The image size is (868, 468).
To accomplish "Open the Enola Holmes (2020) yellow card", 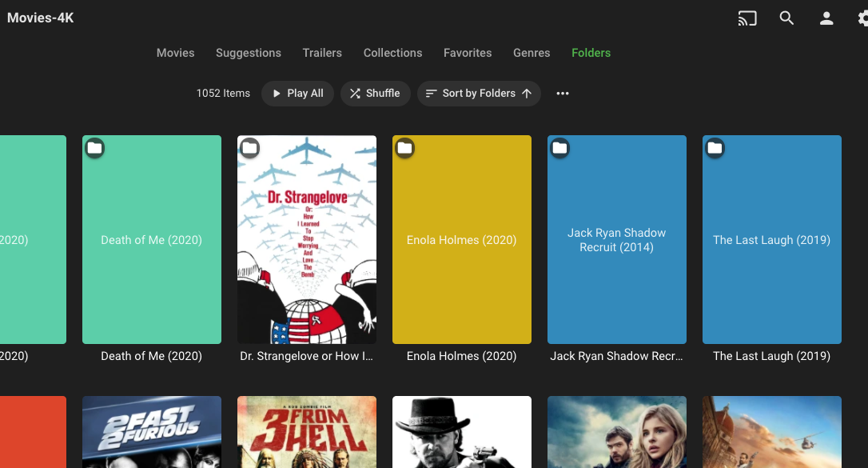I will (462, 240).
